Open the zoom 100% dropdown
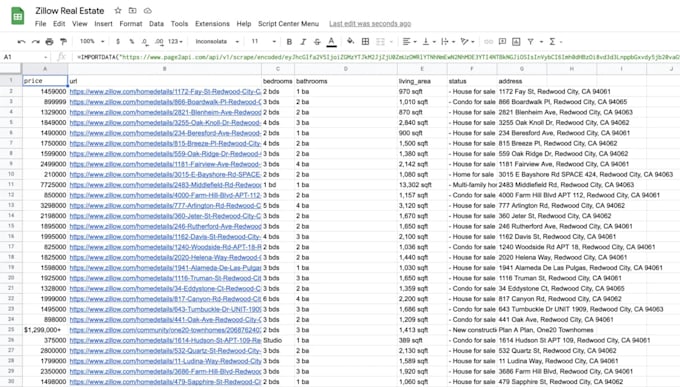Viewport: 680px width, 387px height. (x=92, y=42)
